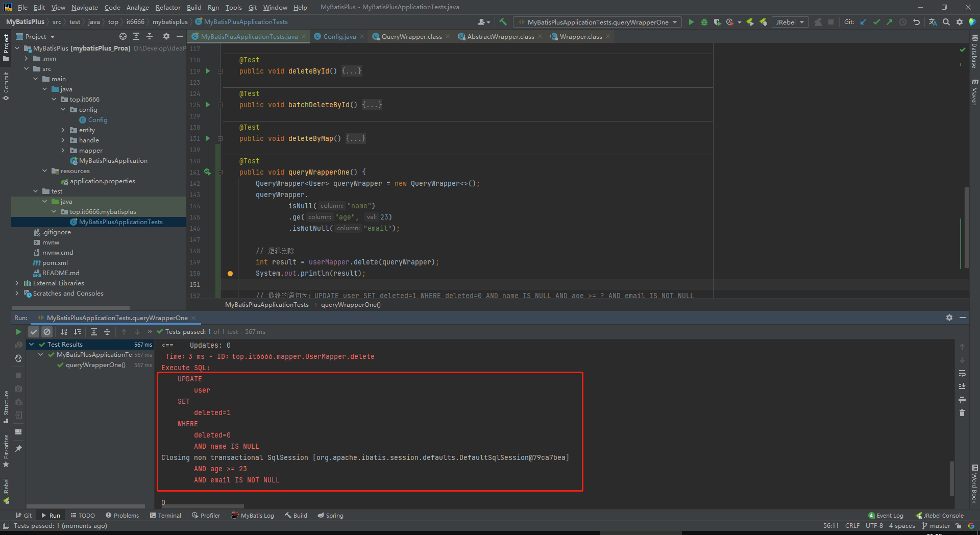Open IDE settings gear in top toolbar
Screen dimensions: 980x535
coord(960,22)
